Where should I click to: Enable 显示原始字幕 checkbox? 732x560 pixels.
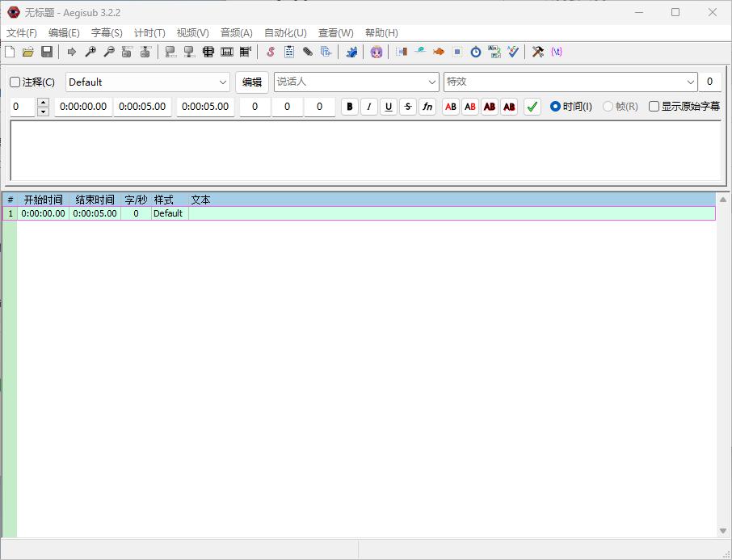(x=654, y=107)
